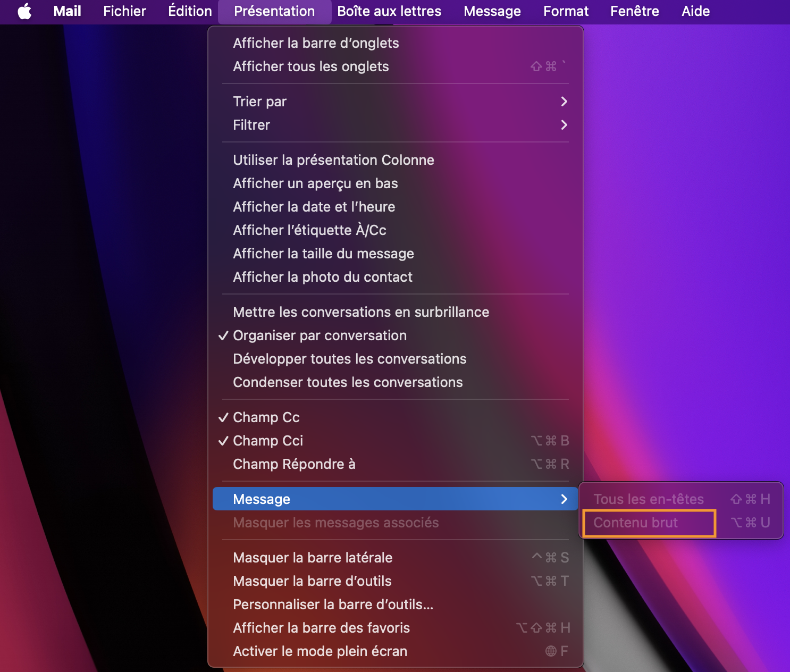Choose Afficher tous les onglets
This screenshot has height=672, width=790.
pos(396,66)
